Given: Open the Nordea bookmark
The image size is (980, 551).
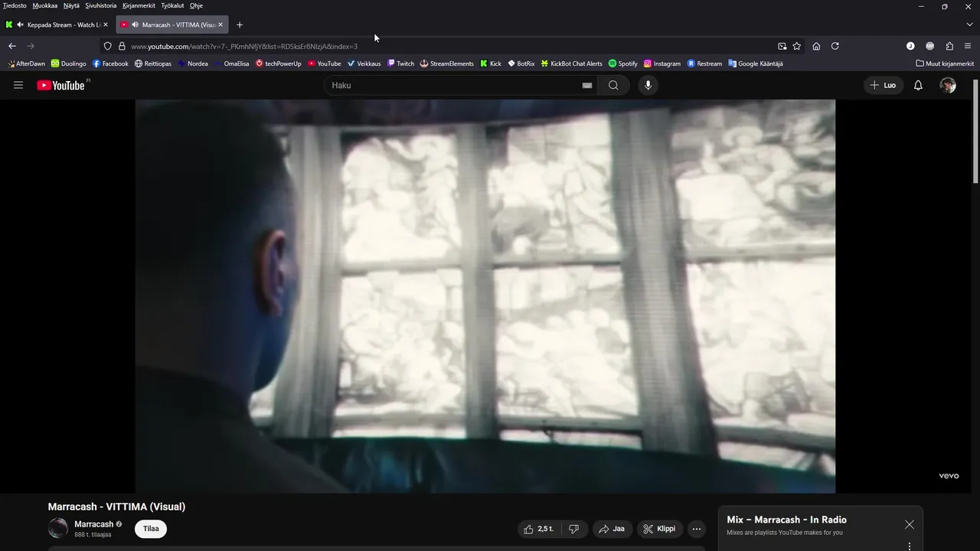Looking at the screenshot, I should pyautogui.click(x=192, y=64).
